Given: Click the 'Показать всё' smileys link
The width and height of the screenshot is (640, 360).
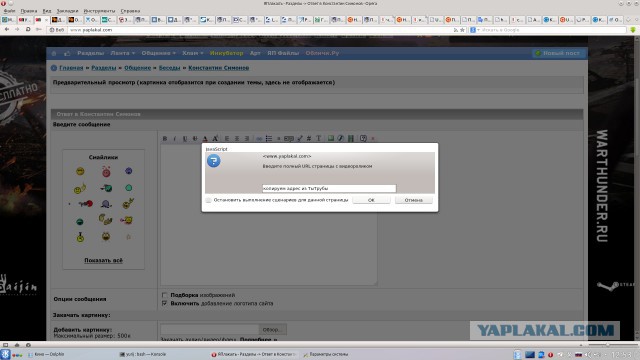Looking at the screenshot, I should 103,260.
